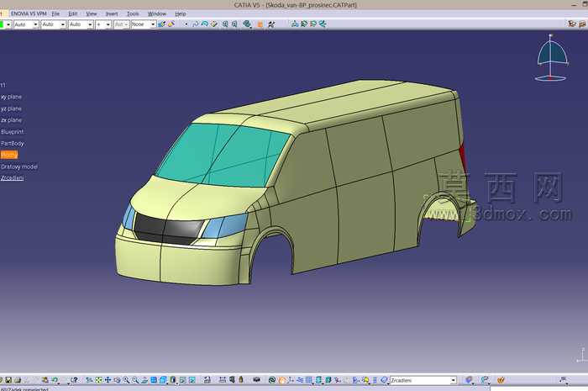Viewport: 588px width, 391px height.
Task: Click the last teal icon in top toolbar group
Action: click(323, 24)
